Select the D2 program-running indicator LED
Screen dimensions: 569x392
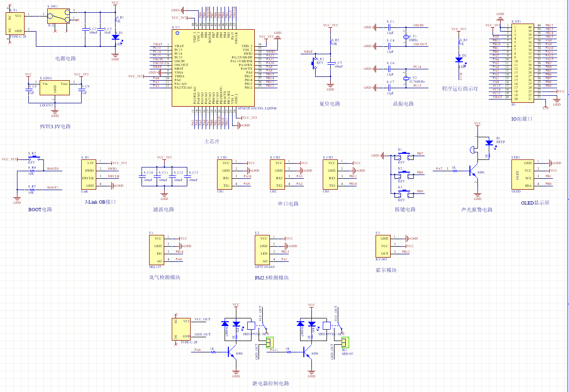point(459,59)
